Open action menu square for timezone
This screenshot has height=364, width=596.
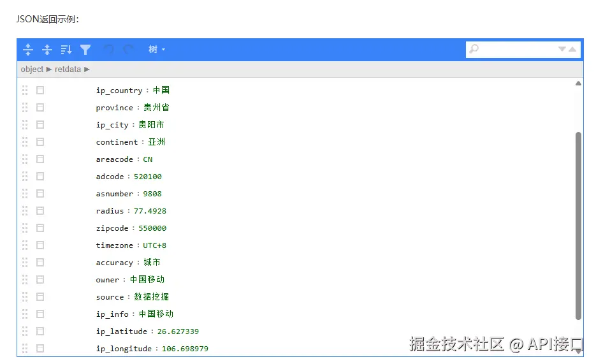tap(40, 245)
